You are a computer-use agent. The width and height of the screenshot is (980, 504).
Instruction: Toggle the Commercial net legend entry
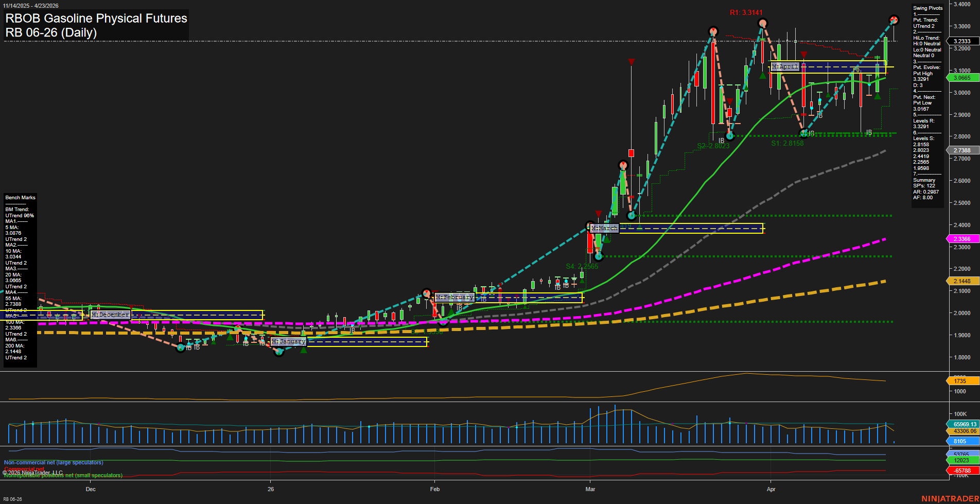[x=23, y=468]
